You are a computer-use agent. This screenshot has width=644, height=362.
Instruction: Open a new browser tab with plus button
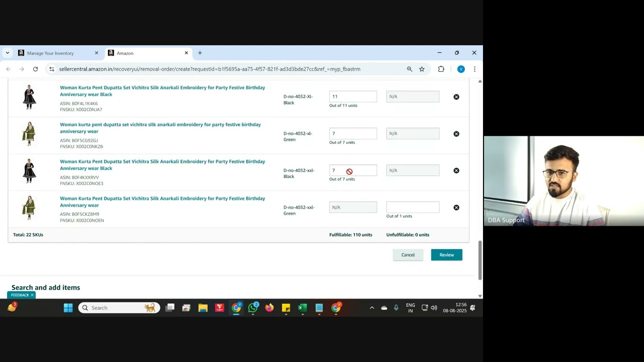[200, 53]
